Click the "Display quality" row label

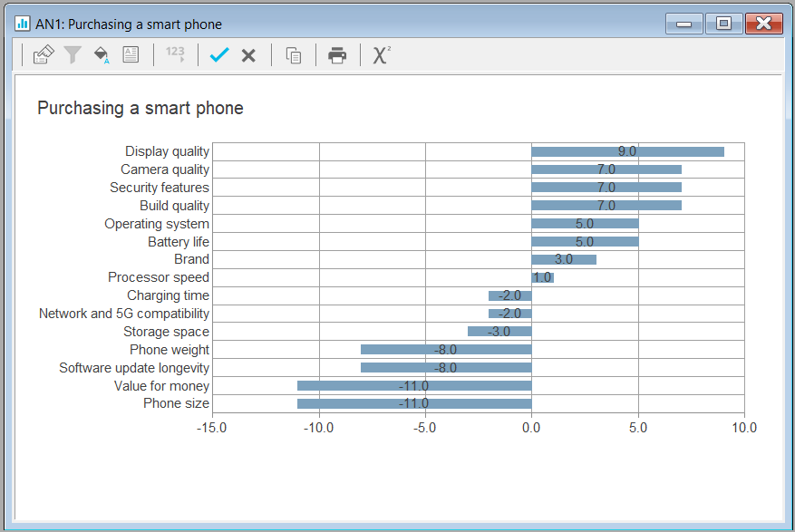[x=168, y=151]
